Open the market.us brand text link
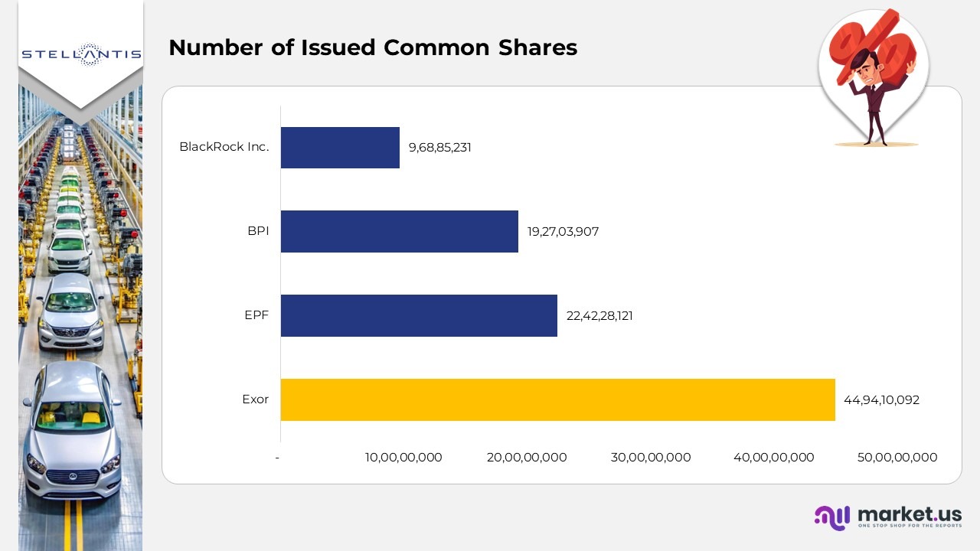Screen dimensions: 980x551 910,514
